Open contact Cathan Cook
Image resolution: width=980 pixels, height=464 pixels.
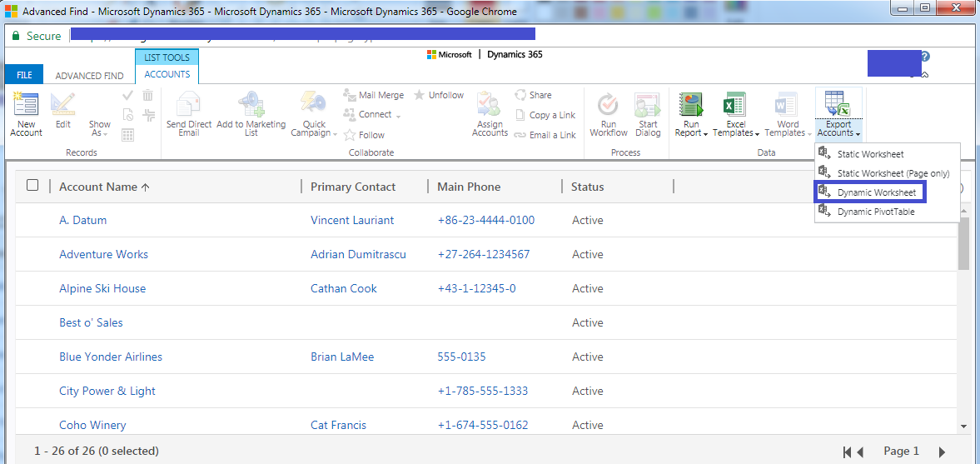coord(344,288)
